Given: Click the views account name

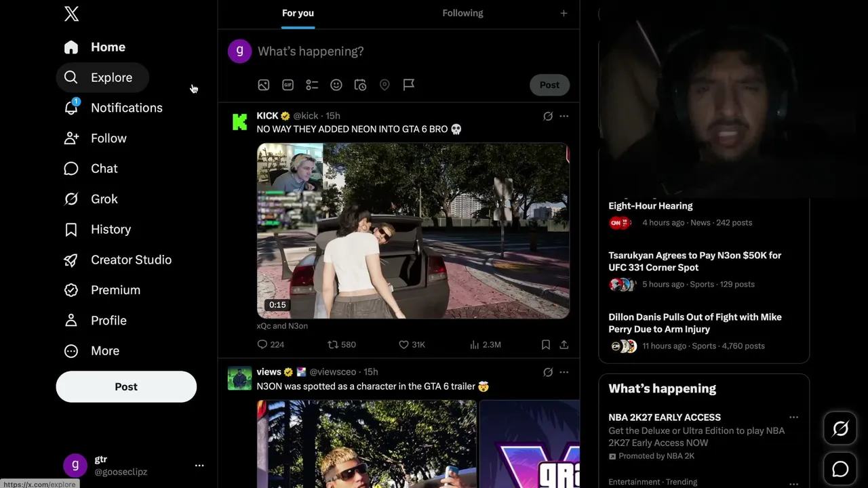Looking at the screenshot, I should pos(269,372).
